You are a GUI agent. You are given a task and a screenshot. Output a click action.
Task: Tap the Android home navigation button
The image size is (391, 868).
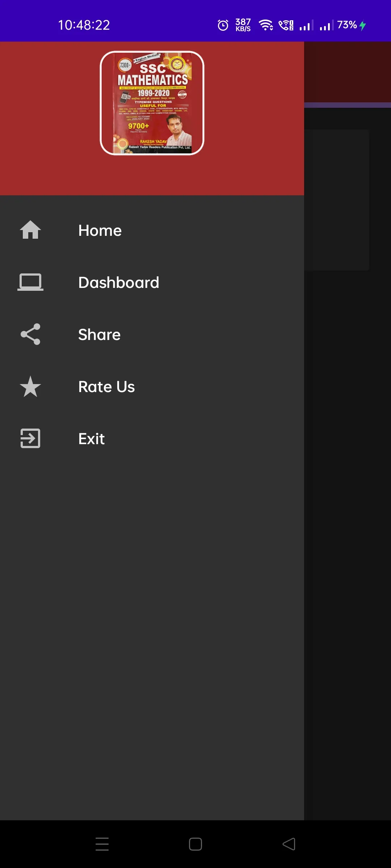195,844
